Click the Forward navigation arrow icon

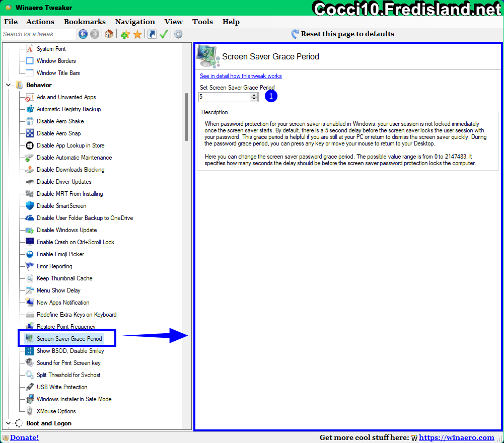click(95, 34)
